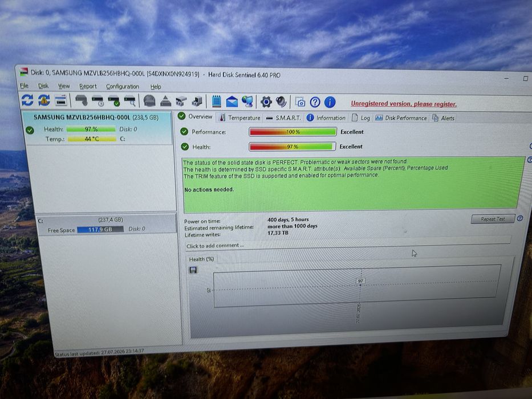Open the Disk menu
This screenshot has height=399, width=532.
coord(43,86)
